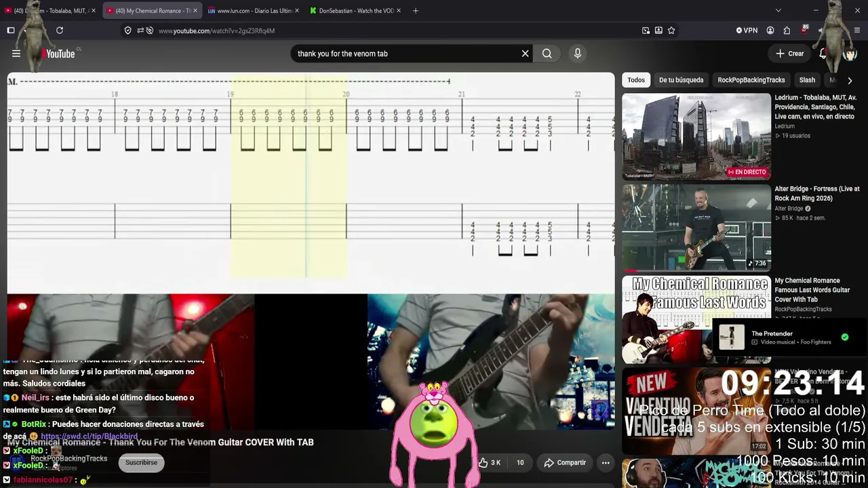Show more filter chips with right arrow
Screen dimensions: 868x488
850,80
